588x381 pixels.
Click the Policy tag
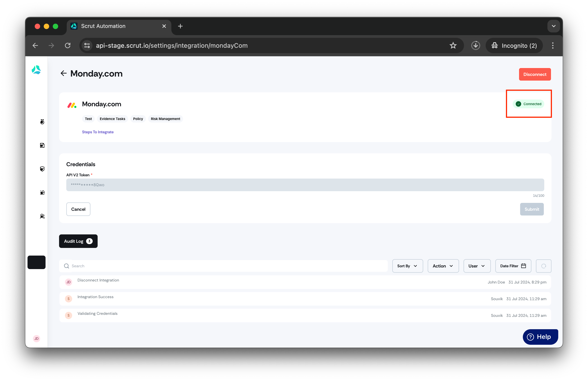tap(138, 119)
